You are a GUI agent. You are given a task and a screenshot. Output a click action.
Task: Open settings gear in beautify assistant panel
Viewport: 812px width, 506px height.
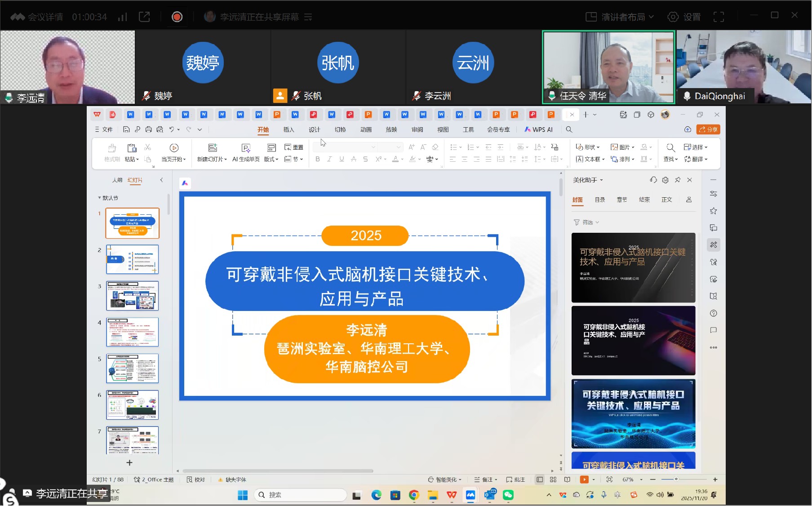click(665, 180)
